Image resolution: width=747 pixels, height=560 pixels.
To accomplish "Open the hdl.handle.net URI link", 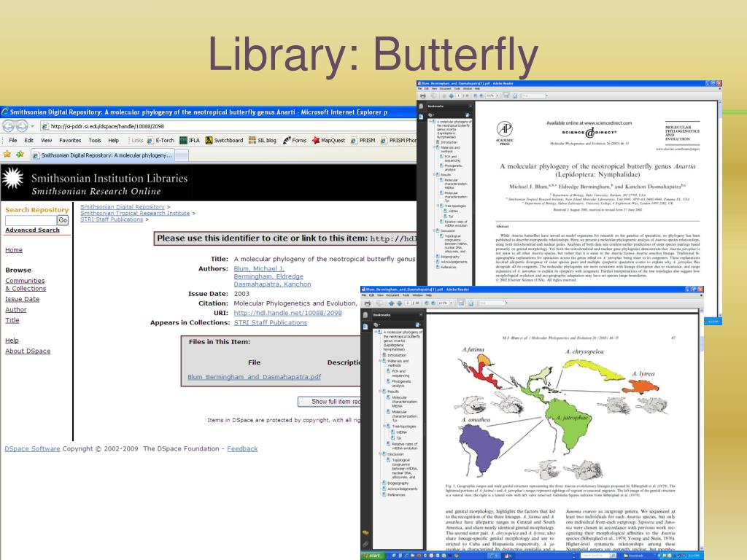I will click(287, 313).
